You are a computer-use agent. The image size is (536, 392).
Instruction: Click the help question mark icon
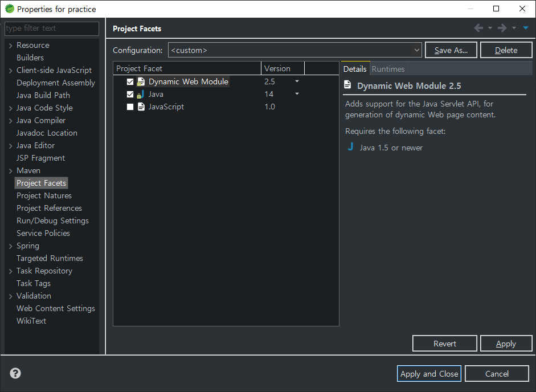tap(15, 373)
